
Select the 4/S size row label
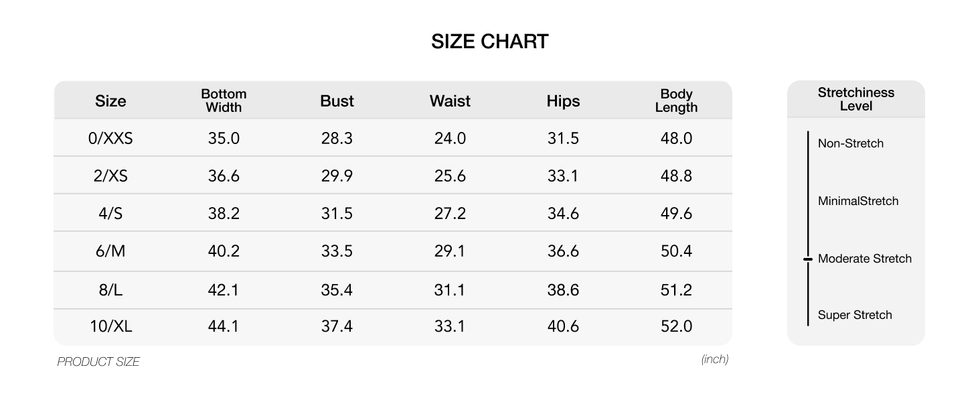point(110,214)
